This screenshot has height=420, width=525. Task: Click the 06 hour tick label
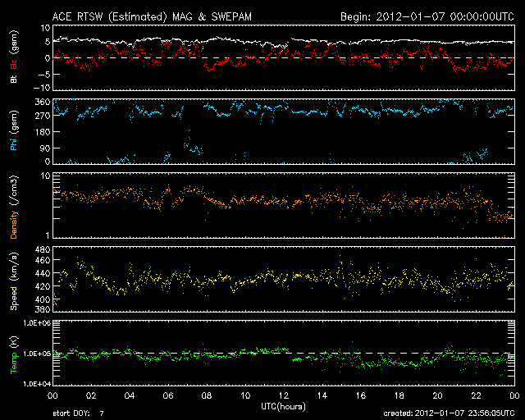(167, 395)
